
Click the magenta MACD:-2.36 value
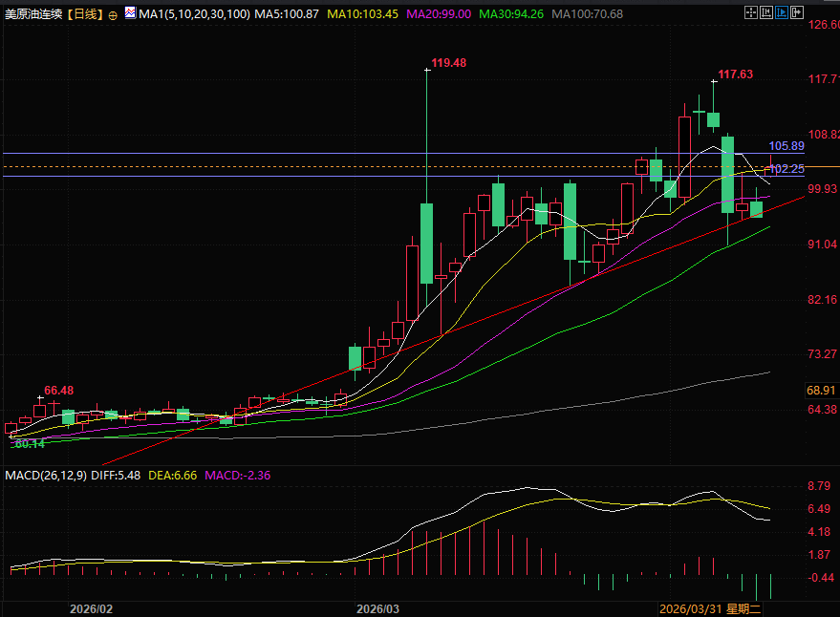coord(238,476)
